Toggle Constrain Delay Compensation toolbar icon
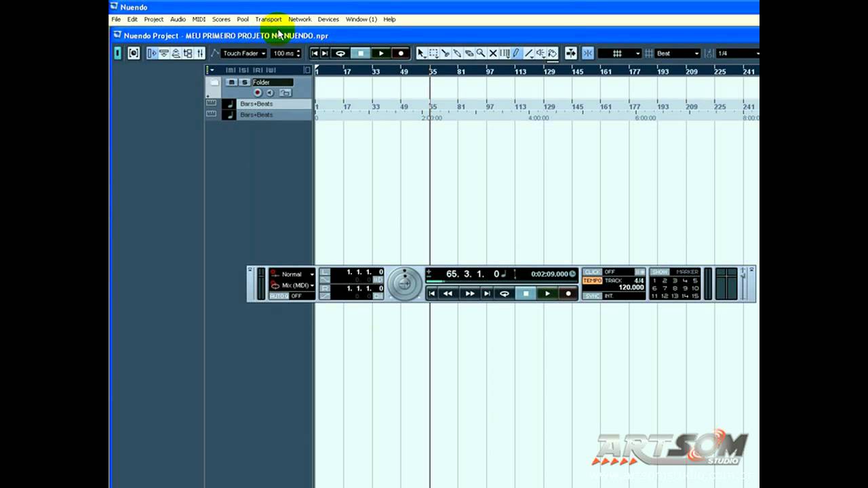The image size is (868, 488). click(134, 53)
